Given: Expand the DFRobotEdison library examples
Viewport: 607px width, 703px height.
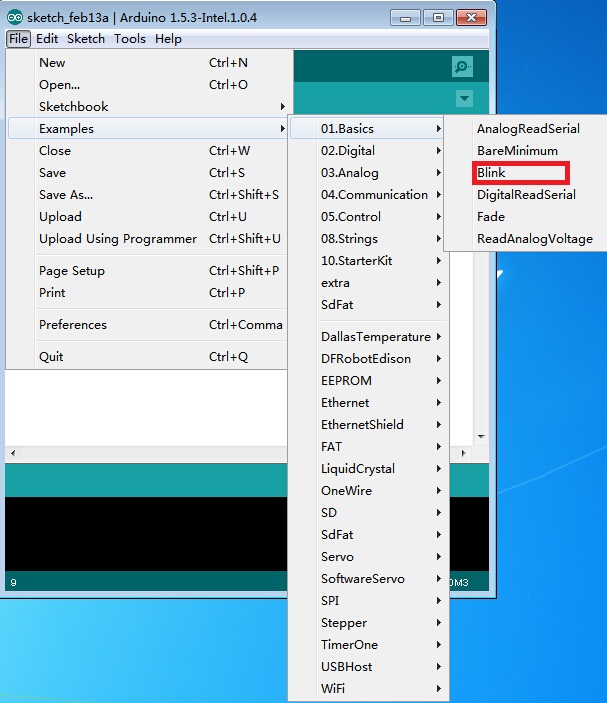Looking at the screenshot, I should (367, 358).
